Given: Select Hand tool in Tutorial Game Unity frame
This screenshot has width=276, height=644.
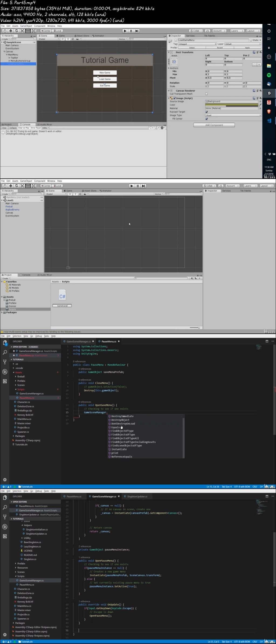Looking at the screenshot, I should tap(5, 31).
